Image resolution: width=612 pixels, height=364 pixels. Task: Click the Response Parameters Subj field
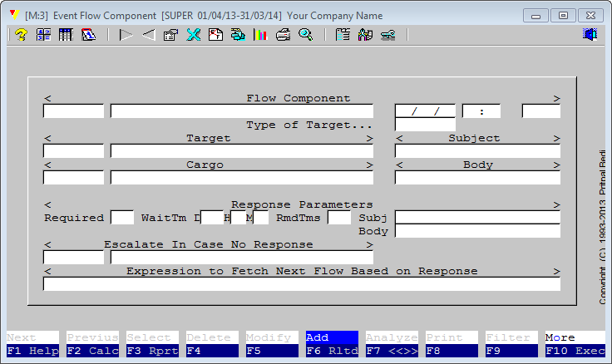[477, 217]
